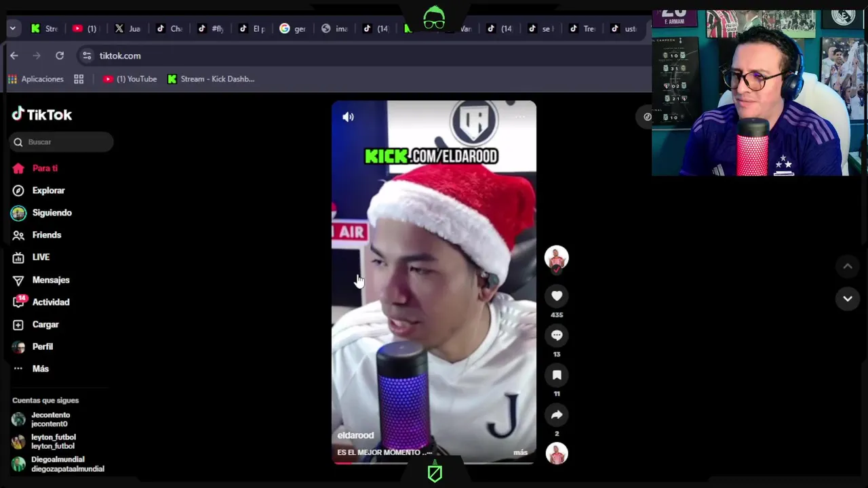This screenshot has height=488, width=868.
Task: Open the eldarood username on the video
Action: click(355, 436)
